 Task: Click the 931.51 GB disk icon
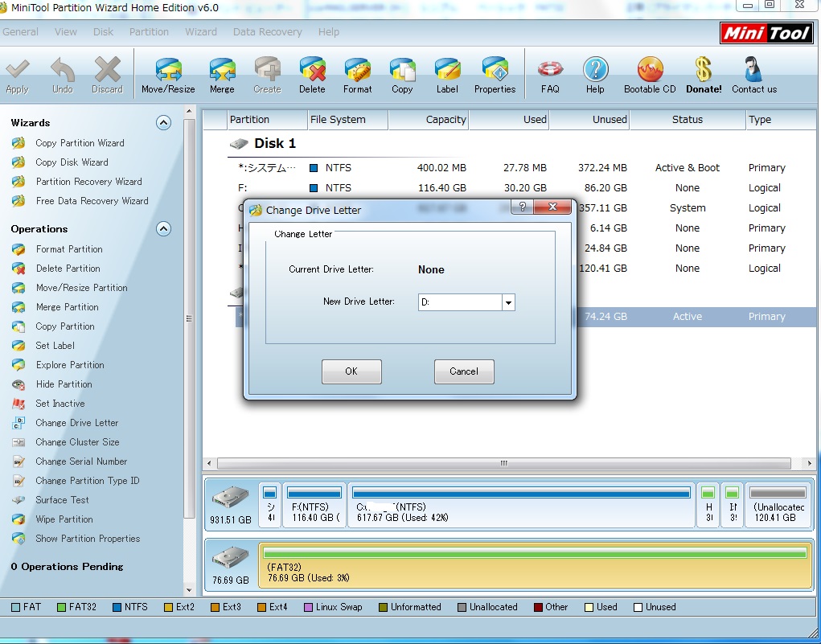pyautogui.click(x=231, y=498)
